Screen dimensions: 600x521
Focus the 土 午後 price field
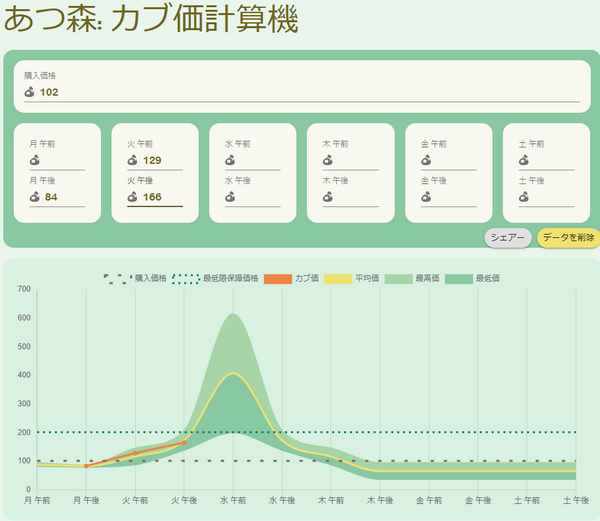click(546, 197)
